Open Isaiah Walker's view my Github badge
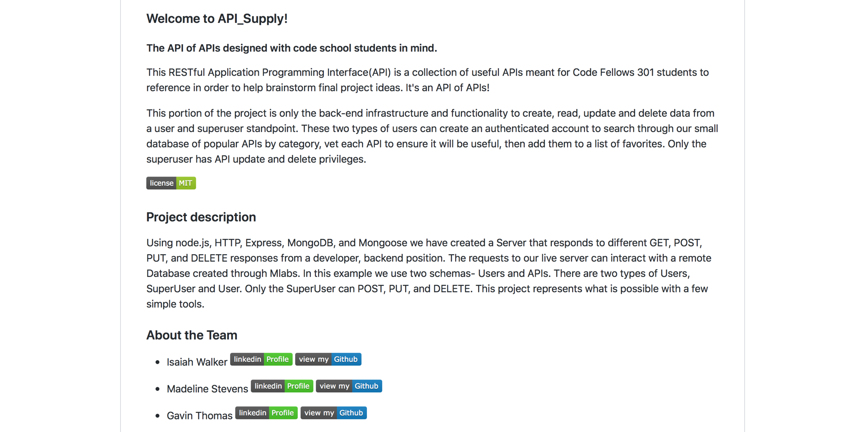 328,359
